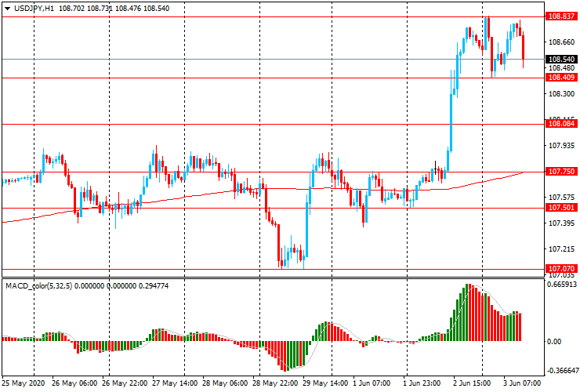Image resolution: width=580 pixels, height=392 pixels.
Task: Click the 107.935 price axis label
Action: pos(561,146)
